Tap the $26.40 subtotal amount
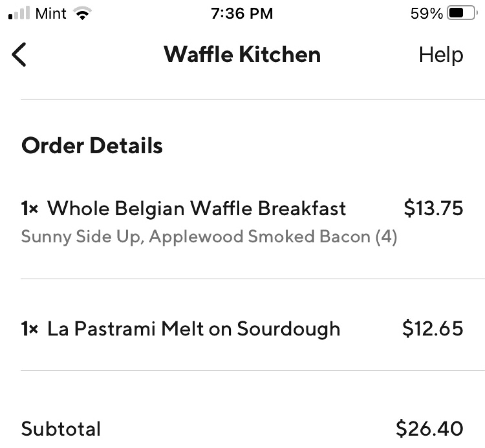485x448 pixels. pos(430,429)
